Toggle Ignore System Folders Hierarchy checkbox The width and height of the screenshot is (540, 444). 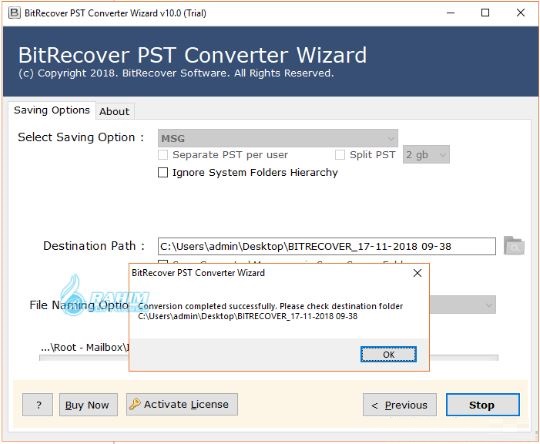(x=163, y=172)
